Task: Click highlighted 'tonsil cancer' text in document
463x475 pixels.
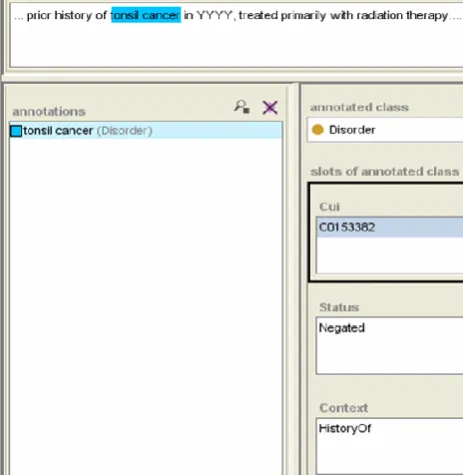Action: [146, 15]
